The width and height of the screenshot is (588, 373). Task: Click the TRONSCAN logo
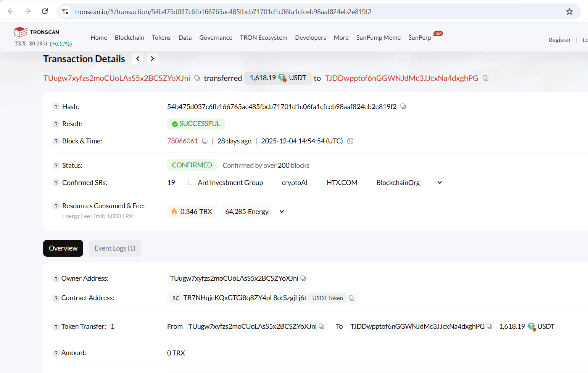point(37,32)
